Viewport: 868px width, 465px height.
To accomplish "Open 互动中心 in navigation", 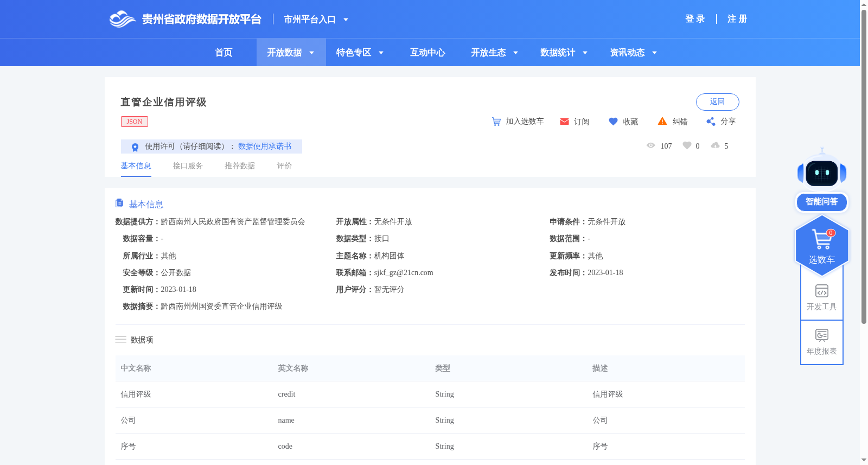I will pyautogui.click(x=427, y=53).
